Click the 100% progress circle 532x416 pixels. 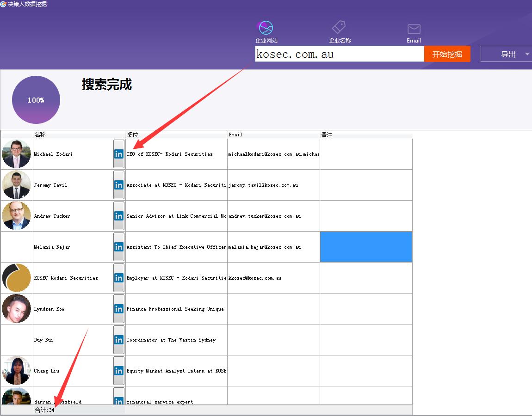pyautogui.click(x=36, y=100)
